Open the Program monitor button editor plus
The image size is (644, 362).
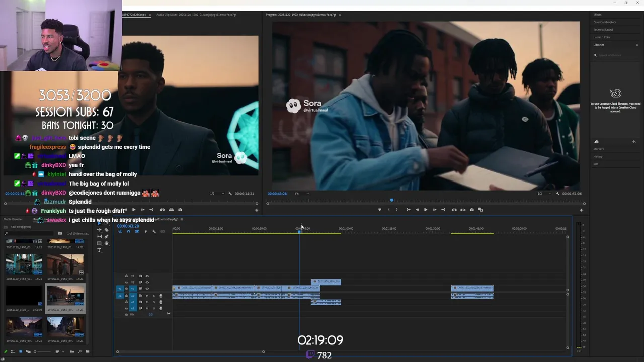581,210
